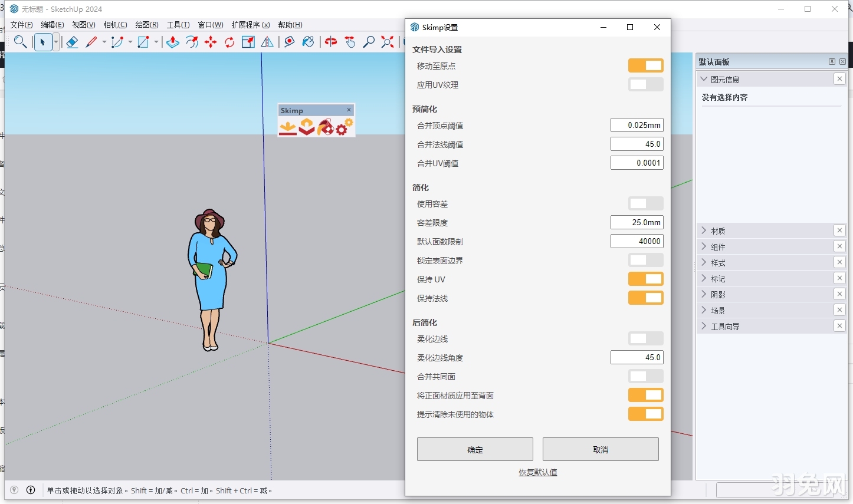Select the Rotate tool
The width and height of the screenshot is (853, 504).
pos(229,42)
